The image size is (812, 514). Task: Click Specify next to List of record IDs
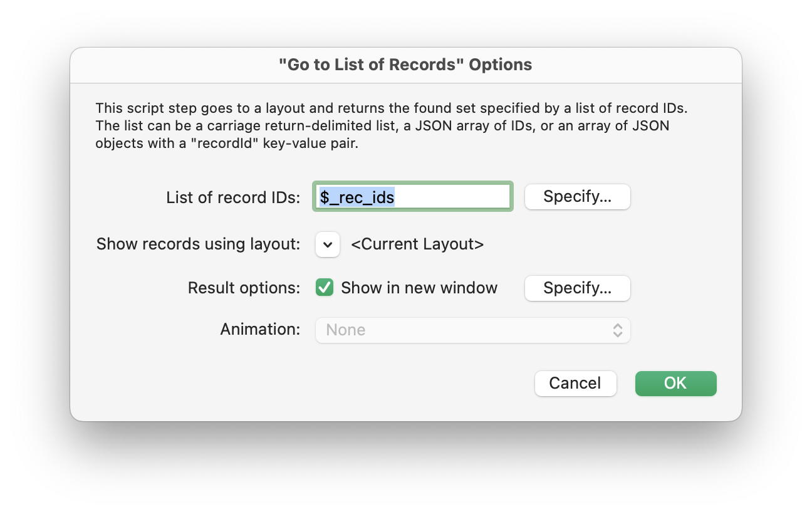(577, 197)
